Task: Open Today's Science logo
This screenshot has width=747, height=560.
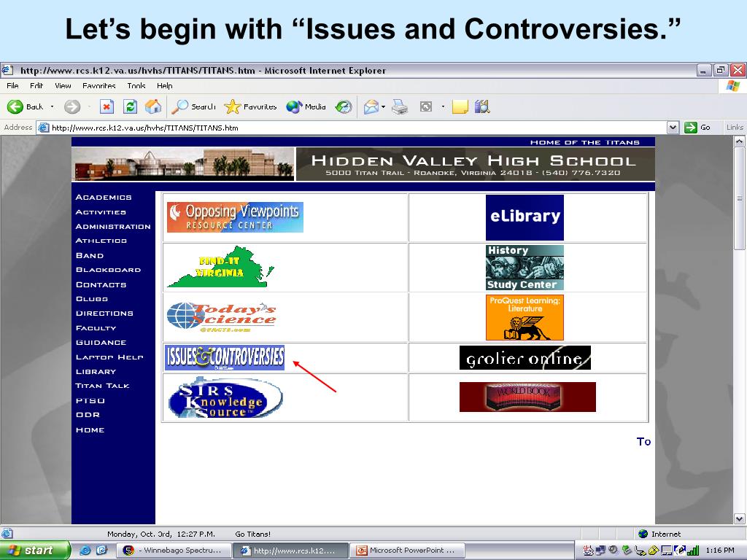Action: tap(222, 317)
